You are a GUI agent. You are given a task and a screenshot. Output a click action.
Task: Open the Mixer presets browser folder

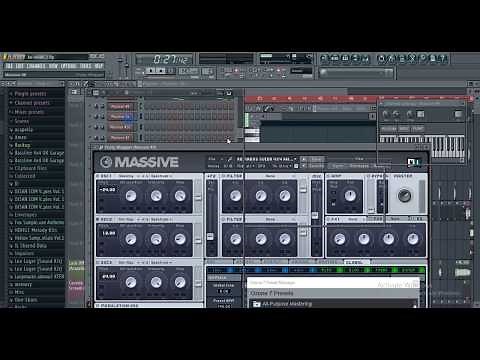pyautogui.click(x=29, y=112)
